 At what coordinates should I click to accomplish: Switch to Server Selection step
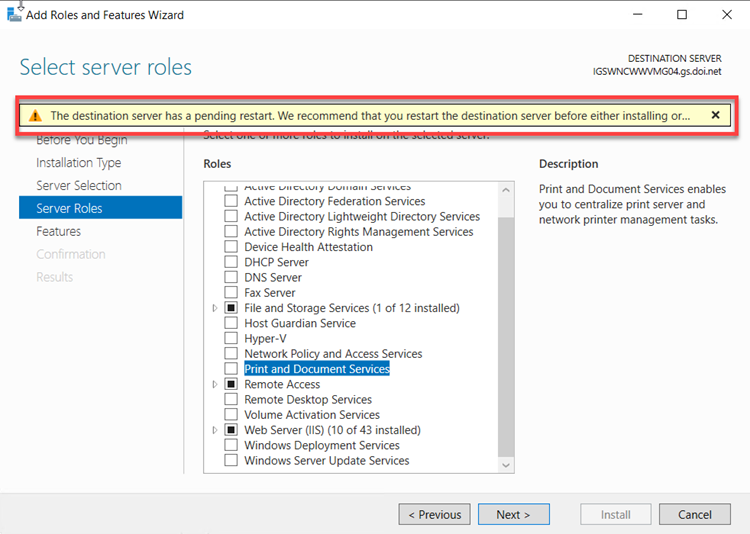tap(78, 186)
